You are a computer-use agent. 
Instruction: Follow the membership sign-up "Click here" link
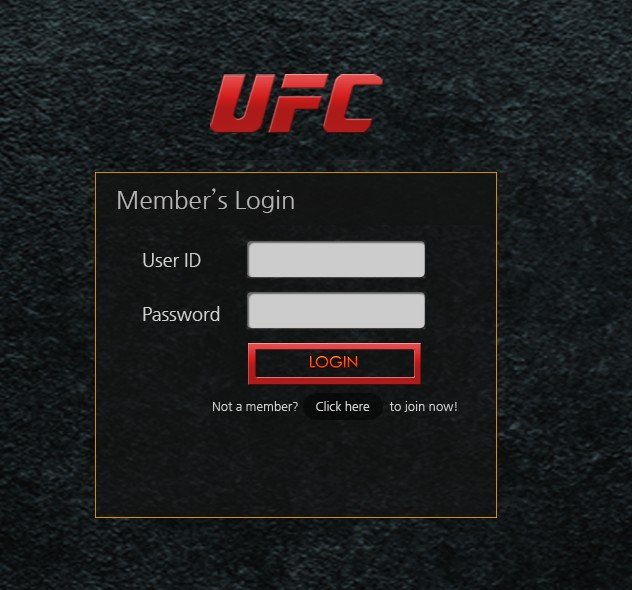coord(343,407)
